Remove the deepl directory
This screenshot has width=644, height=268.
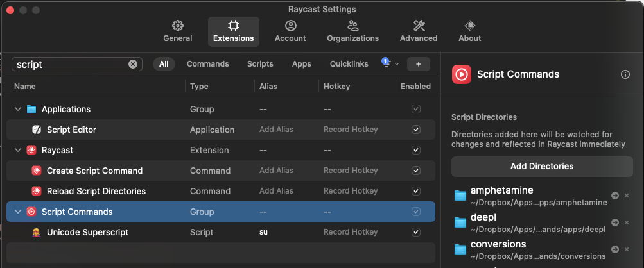[627, 222]
